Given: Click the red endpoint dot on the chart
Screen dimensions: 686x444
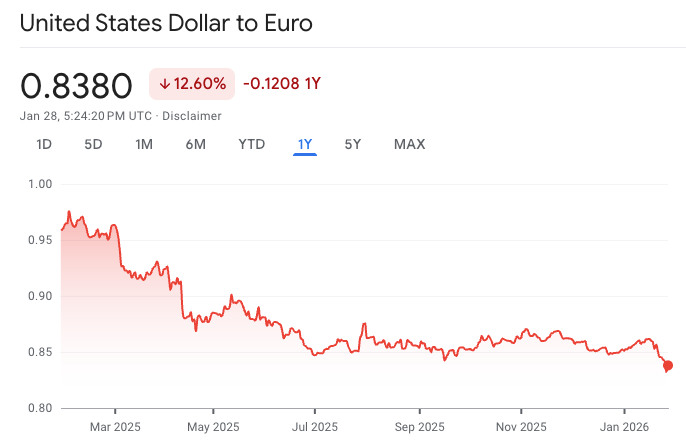Looking at the screenshot, I should (668, 366).
